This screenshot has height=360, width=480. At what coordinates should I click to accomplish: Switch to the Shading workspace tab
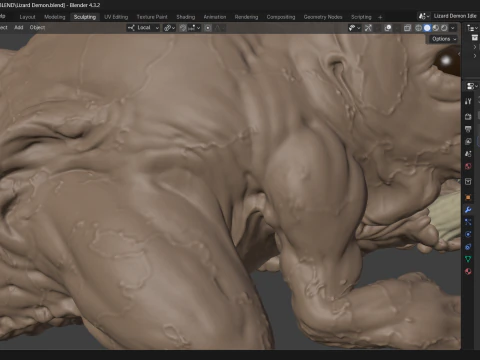coord(186,17)
